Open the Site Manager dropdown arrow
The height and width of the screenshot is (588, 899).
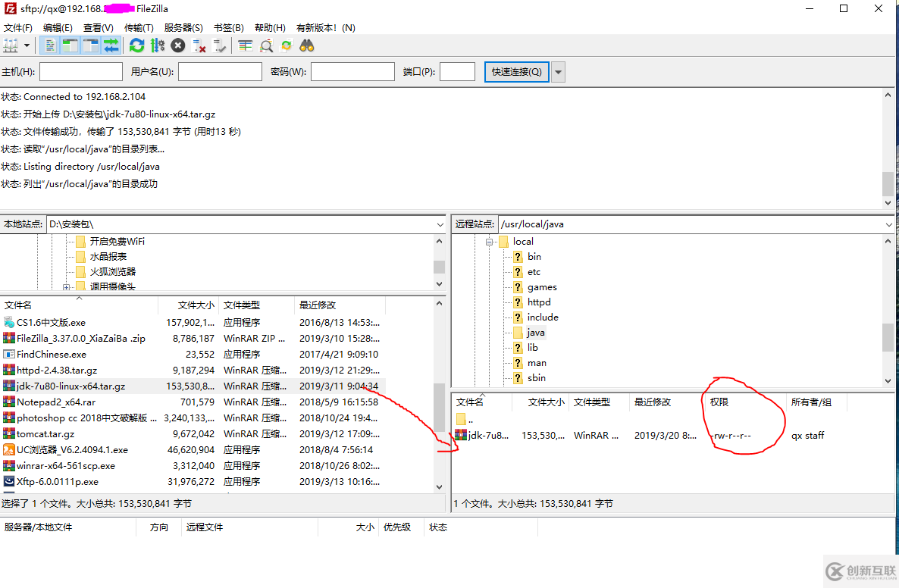27,45
